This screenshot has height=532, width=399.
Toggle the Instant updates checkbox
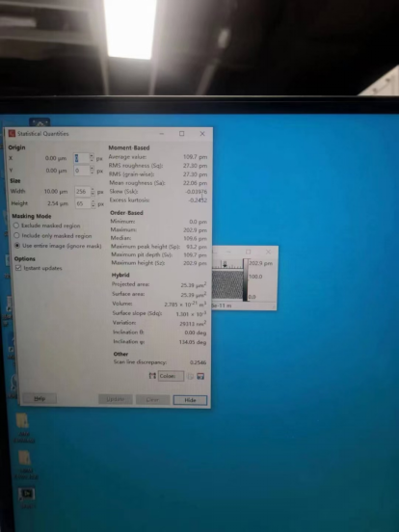18,268
